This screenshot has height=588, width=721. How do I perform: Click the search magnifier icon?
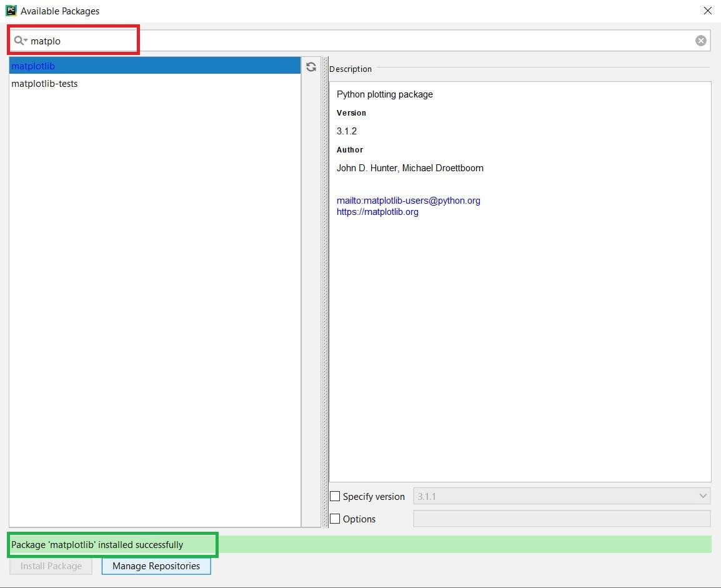pos(20,41)
